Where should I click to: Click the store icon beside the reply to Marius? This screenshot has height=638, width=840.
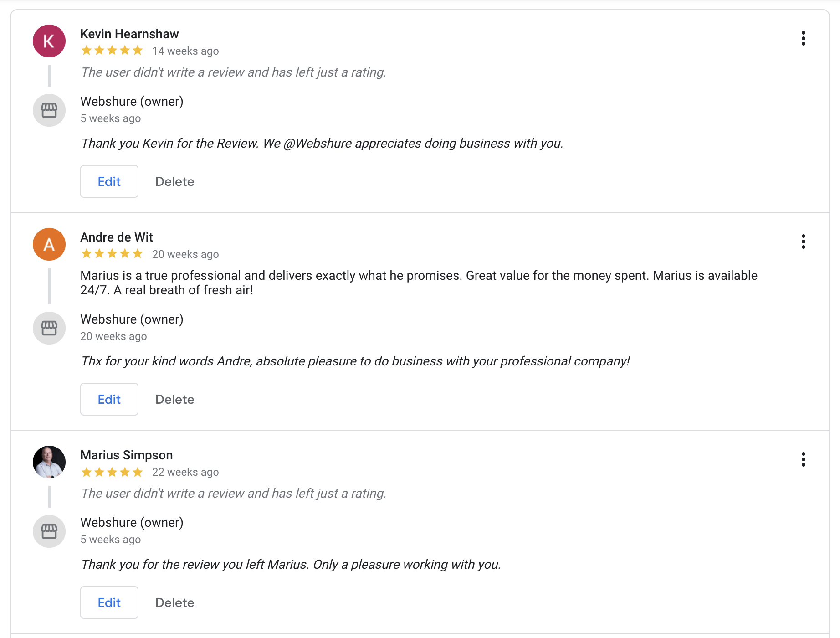click(49, 531)
